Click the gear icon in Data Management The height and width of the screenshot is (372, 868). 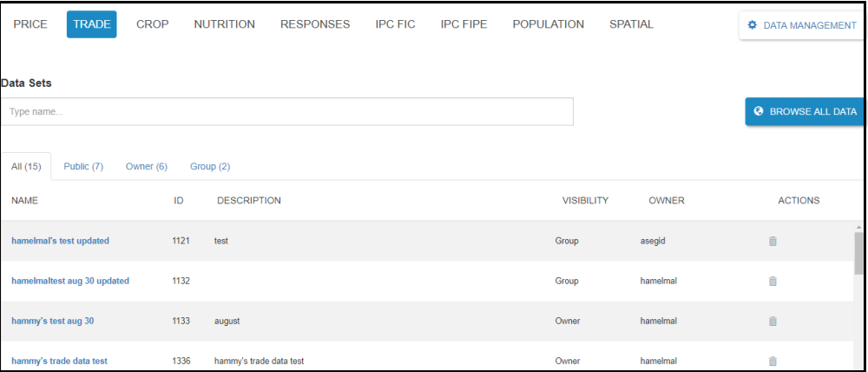point(753,25)
